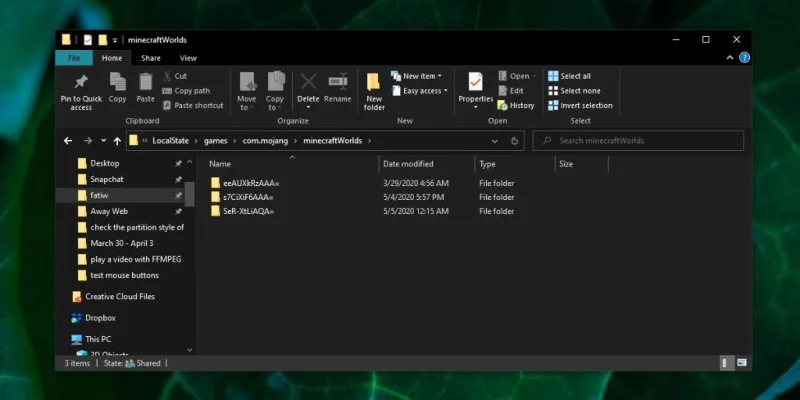This screenshot has width=800, height=400.
Task: Expand the Open button dropdown
Action: [x=534, y=76]
